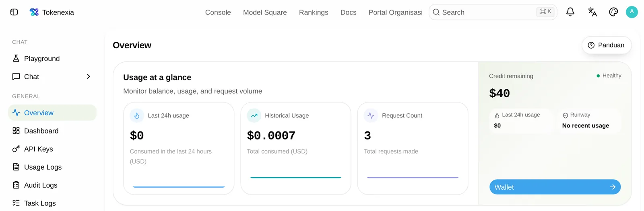Click the Audit Logs clipboard icon
Viewport: 644px width, 211px height.
coord(16,185)
